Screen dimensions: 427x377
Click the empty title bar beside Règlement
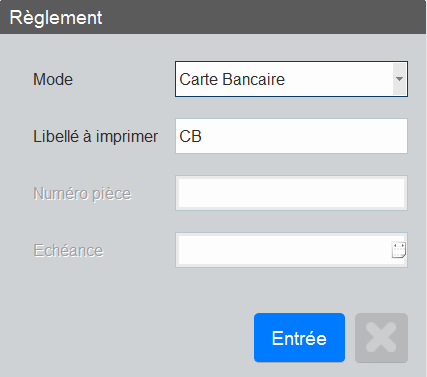coord(263,17)
